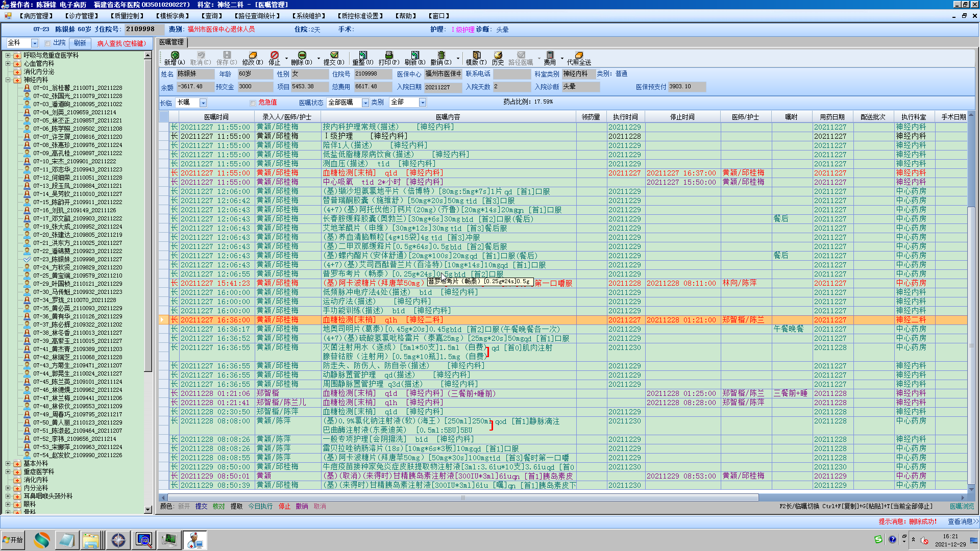Open the 系统维护 menu

tap(309, 16)
